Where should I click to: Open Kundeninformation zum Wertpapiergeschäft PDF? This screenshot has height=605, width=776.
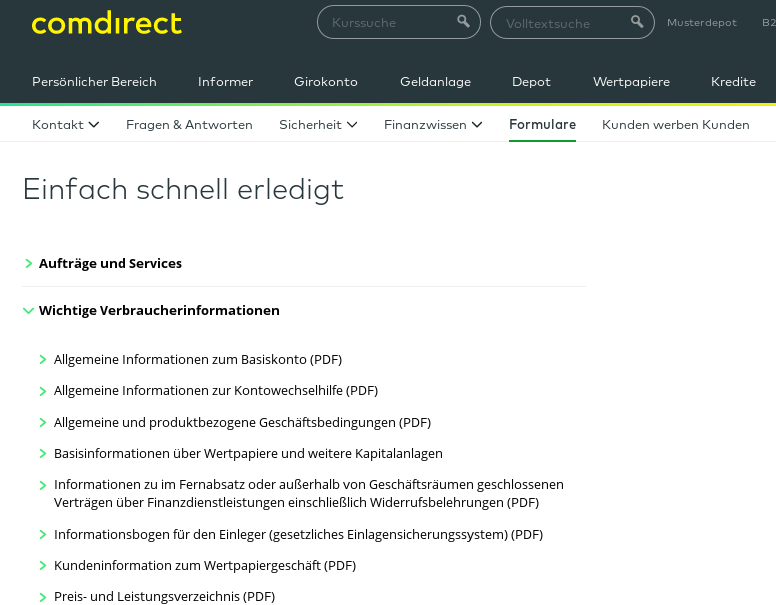(204, 566)
